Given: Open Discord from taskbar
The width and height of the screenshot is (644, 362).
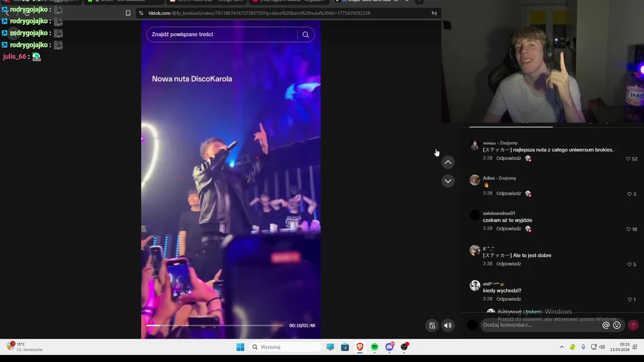Looking at the screenshot, I should [389, 347].
